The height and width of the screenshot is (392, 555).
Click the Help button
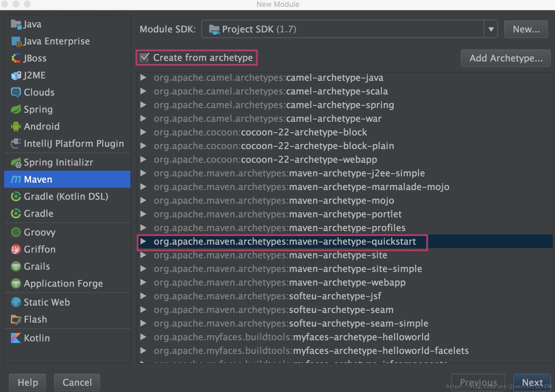click(28, 383)
